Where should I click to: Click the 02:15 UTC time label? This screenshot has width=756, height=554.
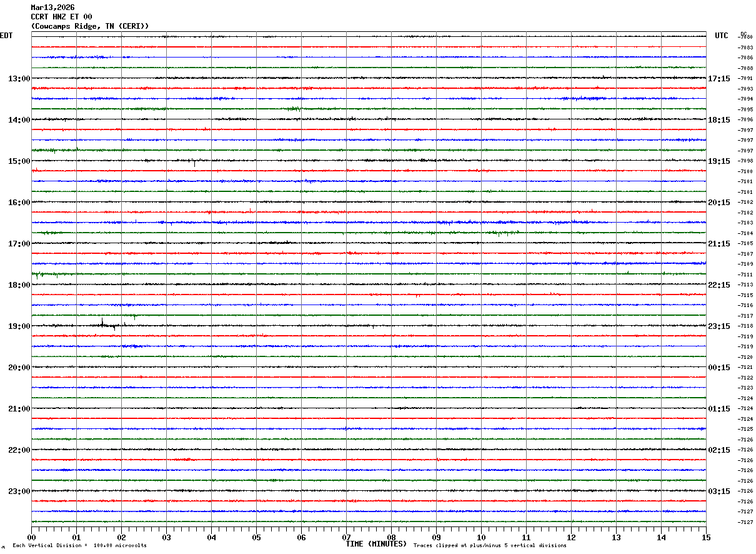click(719, 450)
